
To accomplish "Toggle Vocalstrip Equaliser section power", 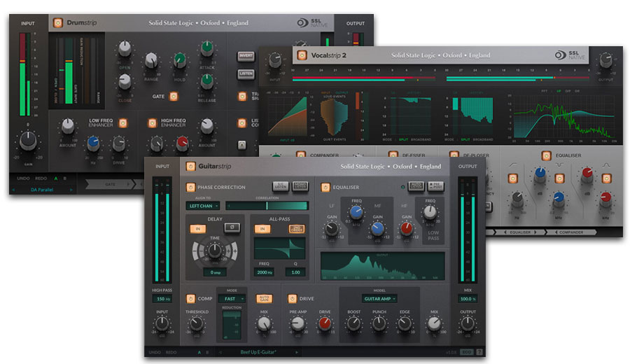I will [547, 155].
